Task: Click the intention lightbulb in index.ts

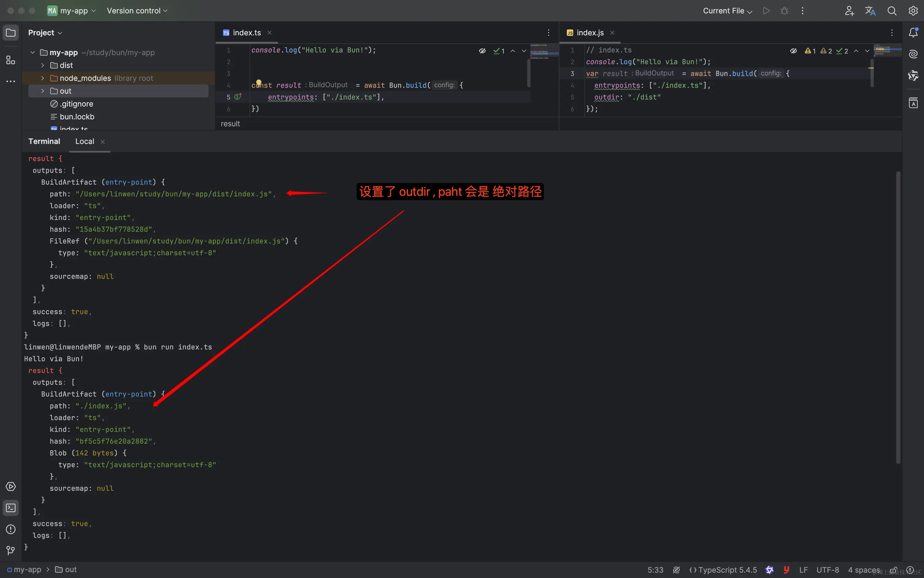Action: pos(259,83)
